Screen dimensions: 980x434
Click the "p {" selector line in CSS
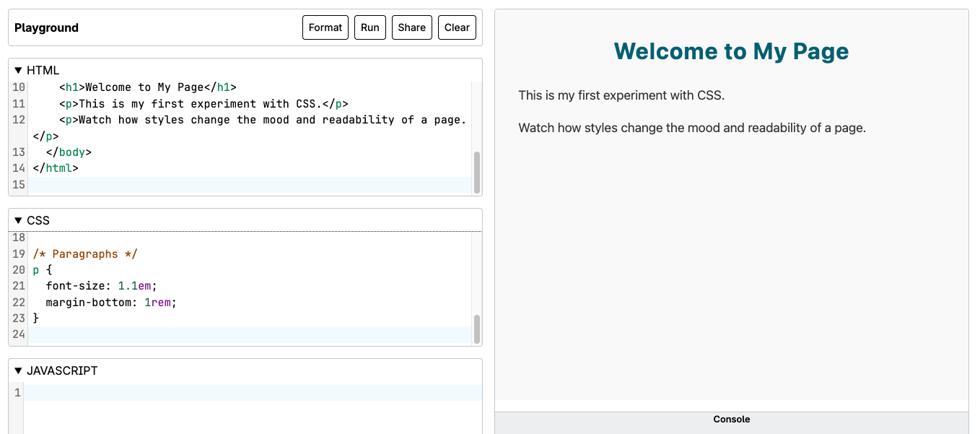(x=43, y=270)
